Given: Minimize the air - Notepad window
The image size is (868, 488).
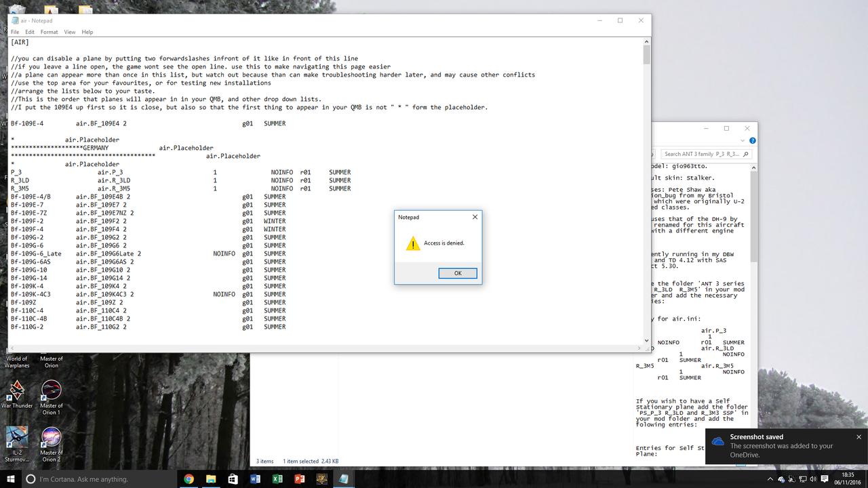Looking at the screenshot, I should pyautogui.click(x=599, y=21).
